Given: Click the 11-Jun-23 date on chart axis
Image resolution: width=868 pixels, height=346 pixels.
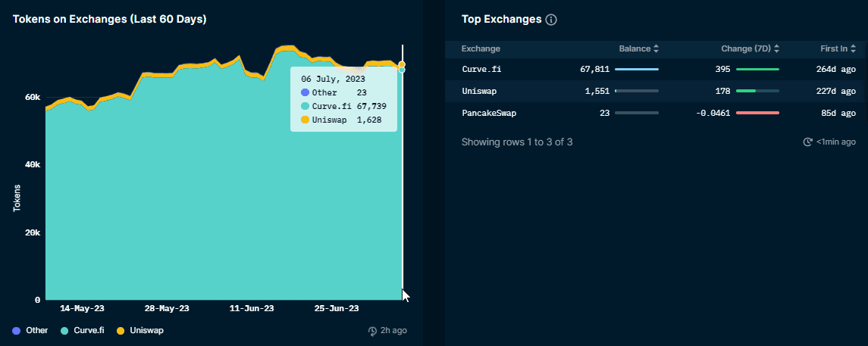Looking at the screenshot, I should click(251, 309).
